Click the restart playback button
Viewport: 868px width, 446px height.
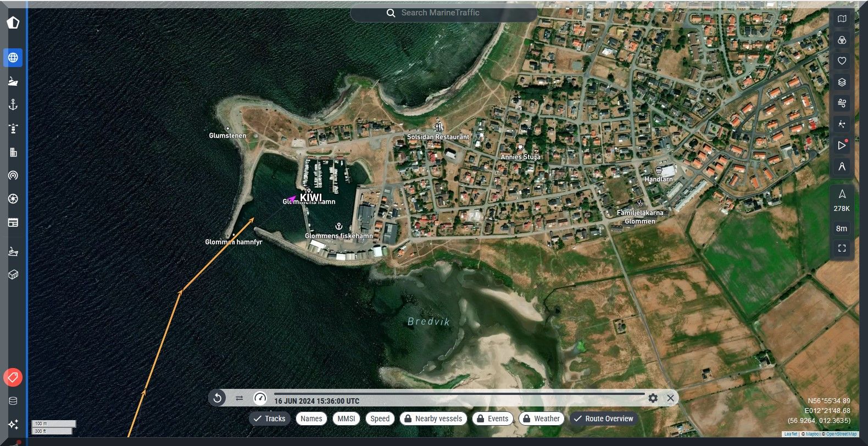coord(218,398)
